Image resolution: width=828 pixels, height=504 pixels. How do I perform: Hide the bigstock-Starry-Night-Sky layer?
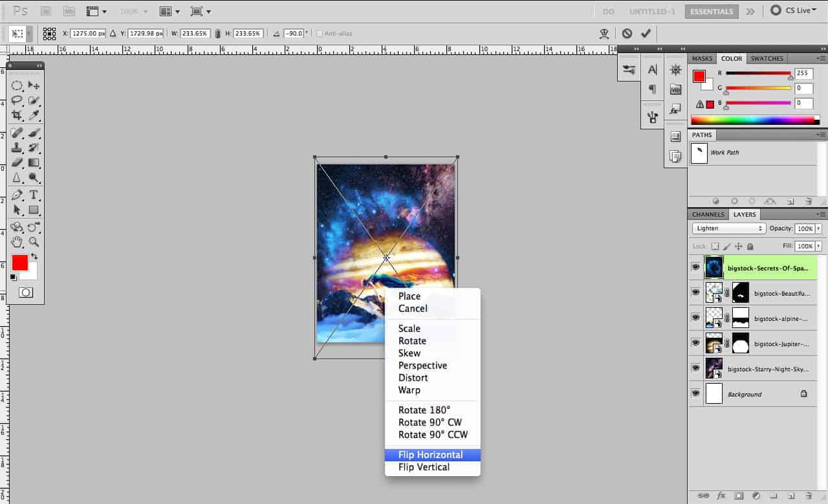click(695, 368)
